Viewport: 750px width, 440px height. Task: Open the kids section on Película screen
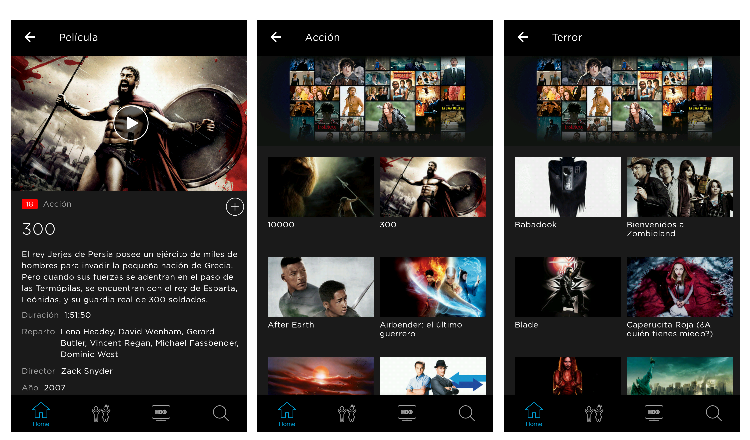pos(101,413)
